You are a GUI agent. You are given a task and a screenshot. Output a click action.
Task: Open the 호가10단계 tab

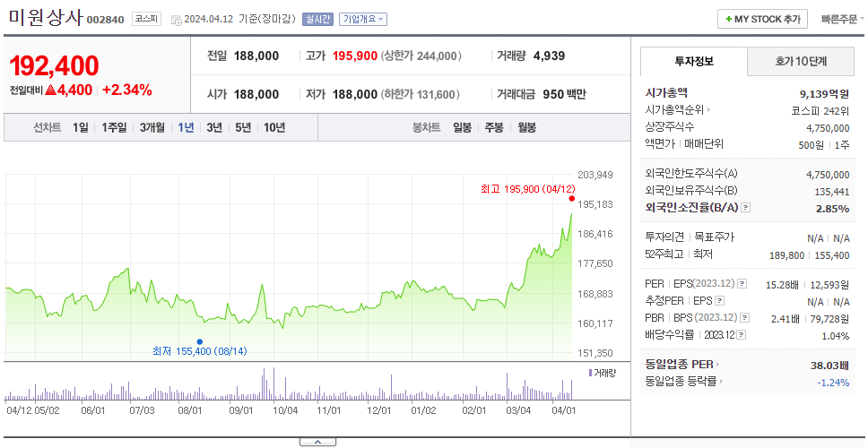801,62
